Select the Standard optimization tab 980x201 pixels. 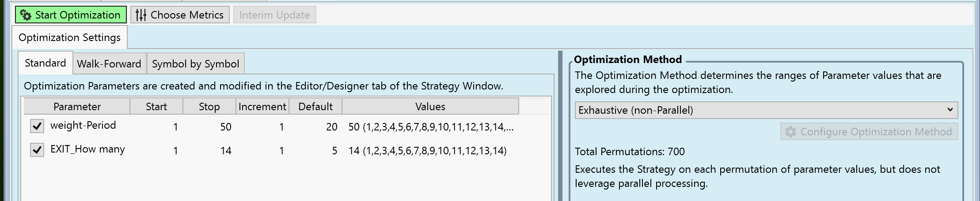coord(45,63)
